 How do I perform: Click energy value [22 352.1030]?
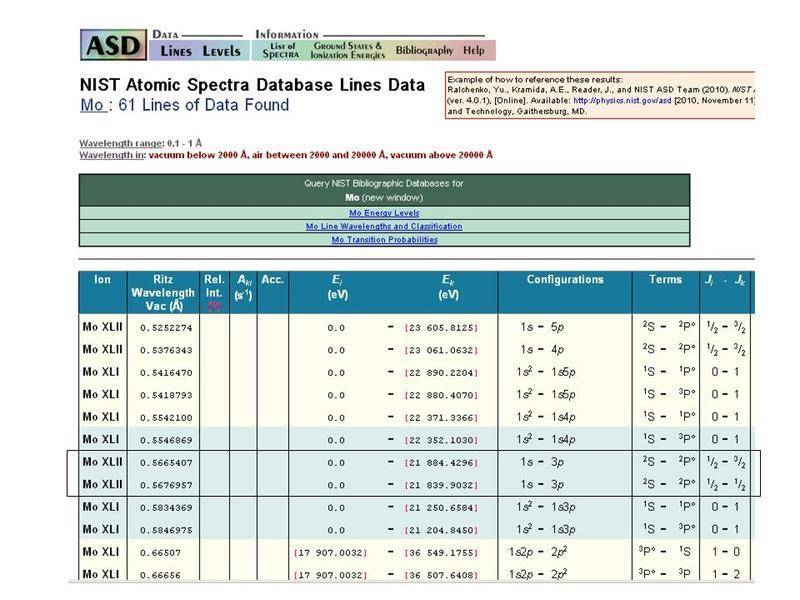click(x=441, y=440)
